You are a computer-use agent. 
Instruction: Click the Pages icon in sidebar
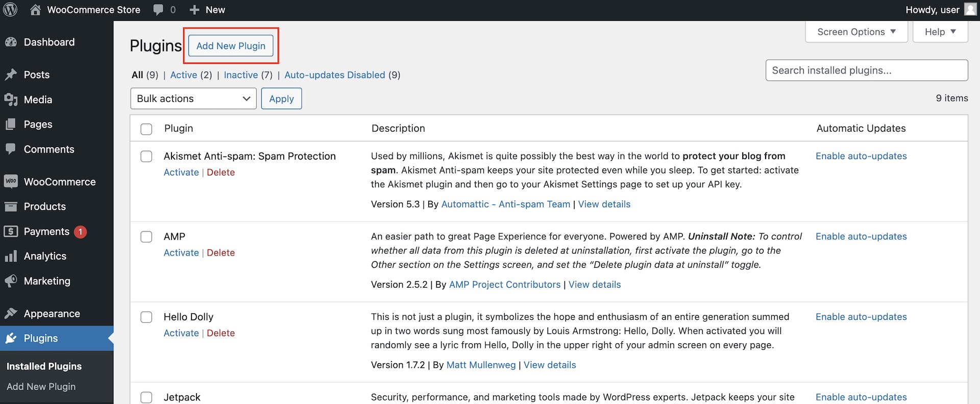[11, 124]
